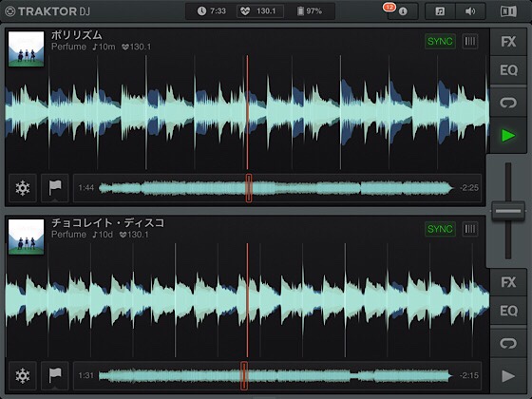Toggle loop on the top deck

tap(508, 103)
